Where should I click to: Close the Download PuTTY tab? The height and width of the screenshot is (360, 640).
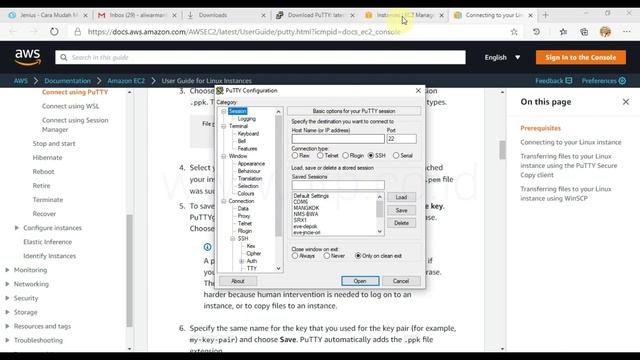(352, 15)
